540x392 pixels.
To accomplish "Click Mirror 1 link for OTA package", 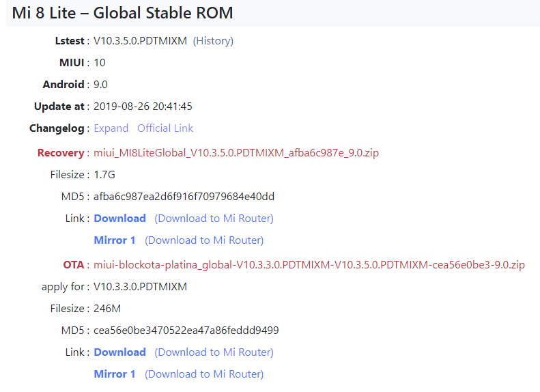I will tap(115, 374).
